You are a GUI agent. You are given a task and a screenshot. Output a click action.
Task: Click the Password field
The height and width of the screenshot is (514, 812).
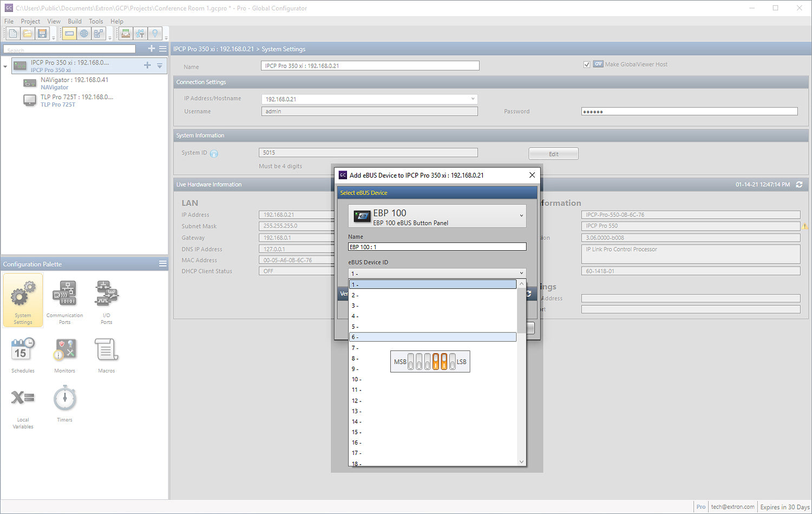[x=689, y=112]
